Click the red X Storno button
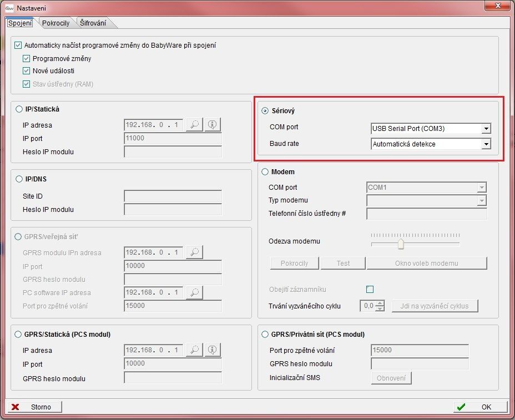Viewport: 515px width, 420px height. 34,407
